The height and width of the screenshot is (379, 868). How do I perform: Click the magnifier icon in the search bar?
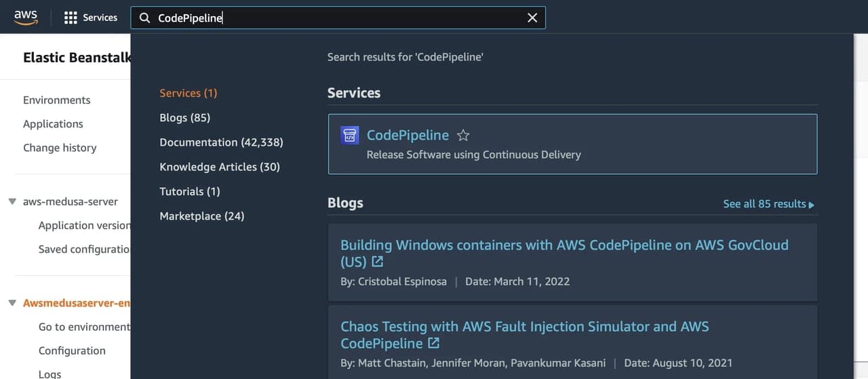[x=144, y=18]
